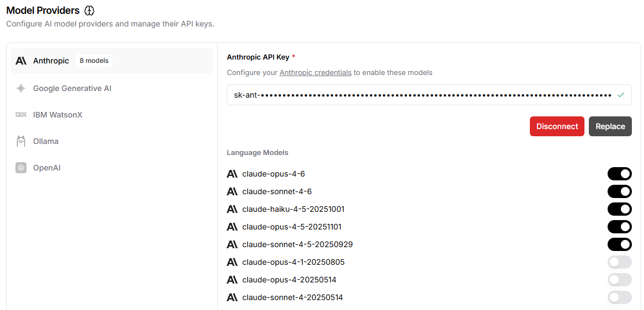The width and height of the screenshot is (644, 310).
Task: Click the Replace API key button
Action: (610, 126)
